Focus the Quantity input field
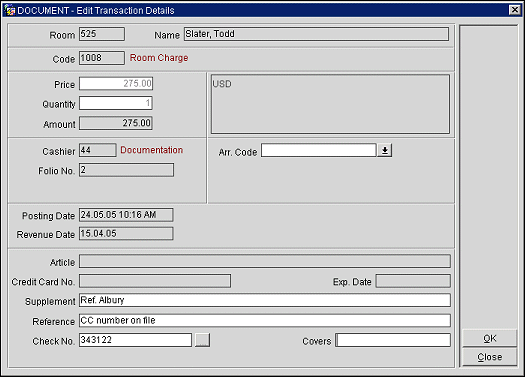The height and width of the screenshot is (377, 525). pos(116,103)
